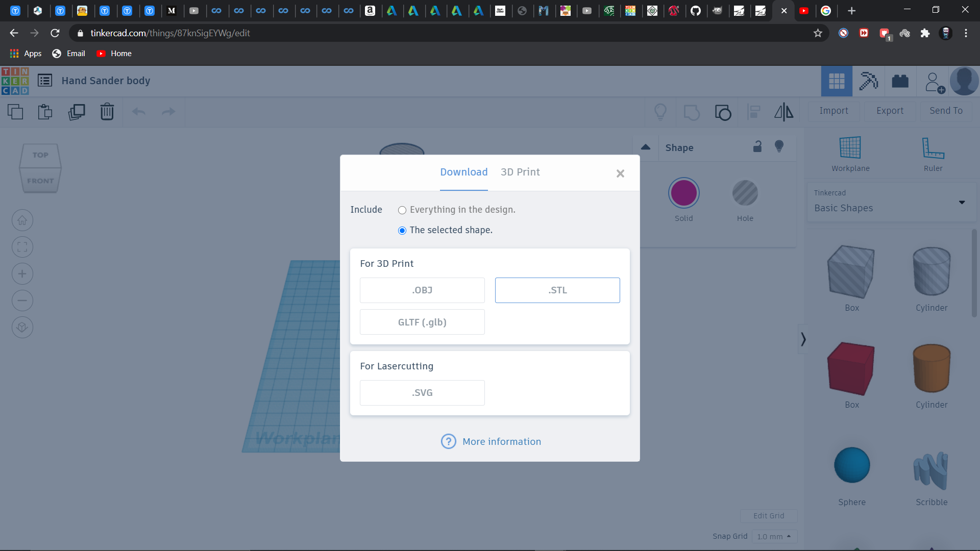
Task: Select the Mirror tool icon
Action: [x=784, y=111]
